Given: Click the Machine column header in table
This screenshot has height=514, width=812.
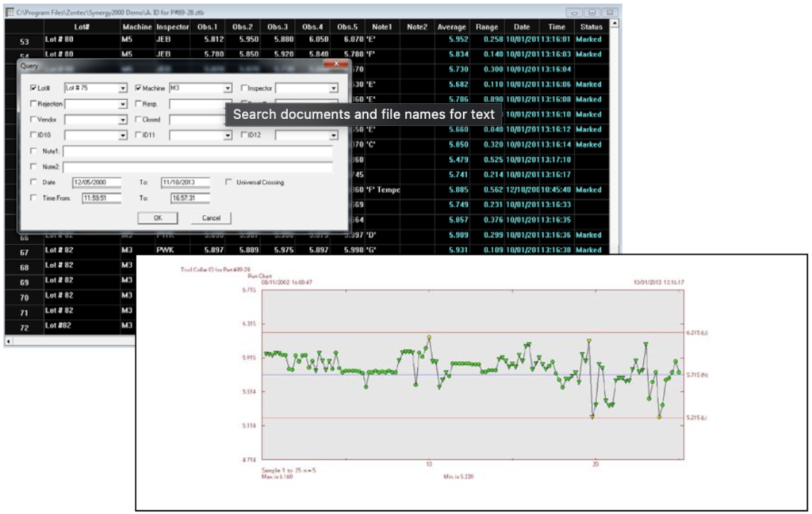Looking at the screenshot, I should [137, 27].
